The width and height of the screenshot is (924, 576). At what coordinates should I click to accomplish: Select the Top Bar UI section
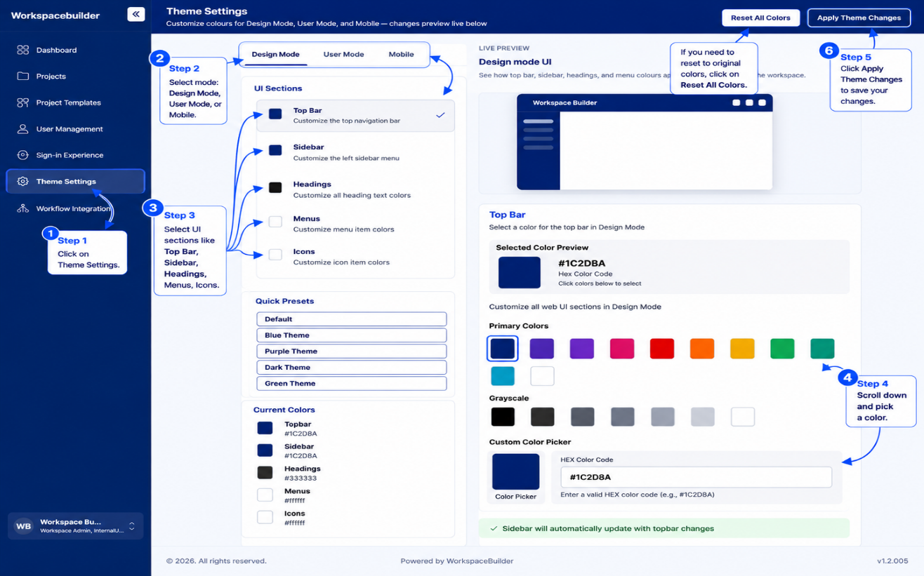pyautogui.click(x=355, y=116)
